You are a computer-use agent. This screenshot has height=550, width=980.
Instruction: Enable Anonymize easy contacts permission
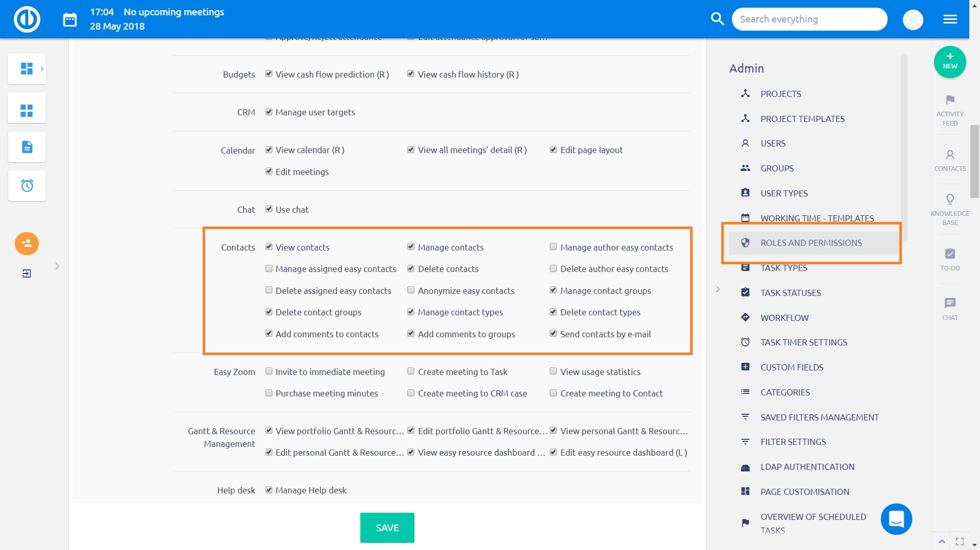(411, 290)
